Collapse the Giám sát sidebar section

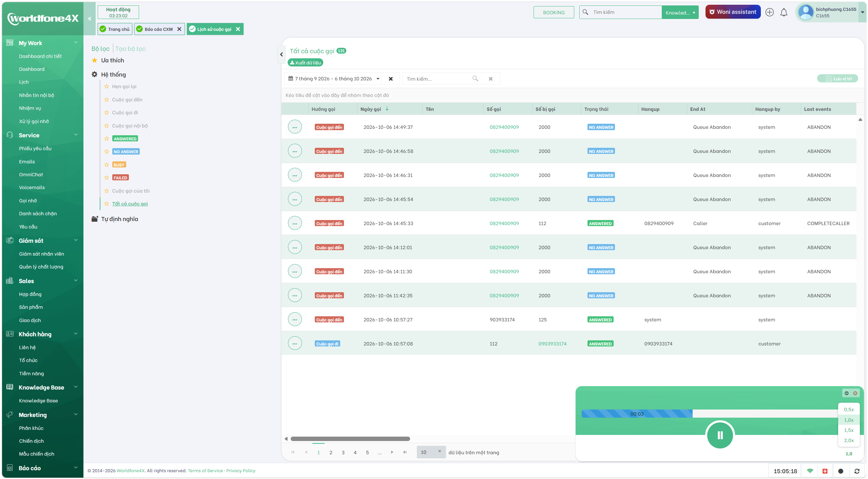click(76, 240)
